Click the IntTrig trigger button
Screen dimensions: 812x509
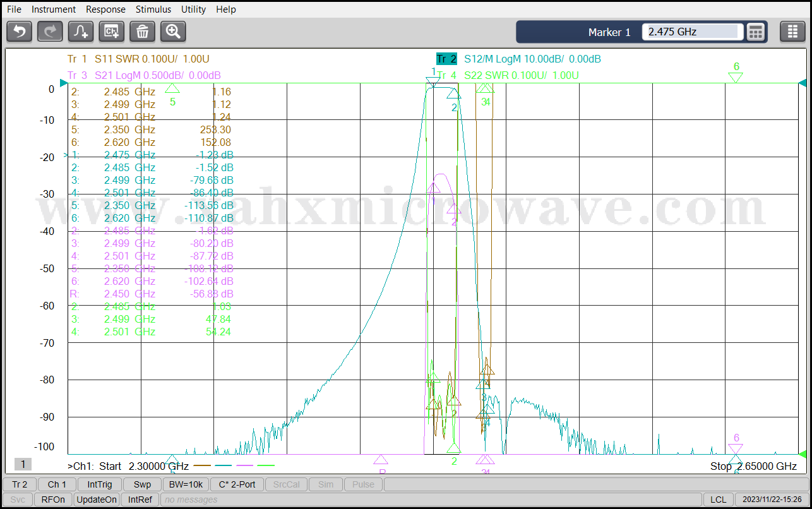100,484
